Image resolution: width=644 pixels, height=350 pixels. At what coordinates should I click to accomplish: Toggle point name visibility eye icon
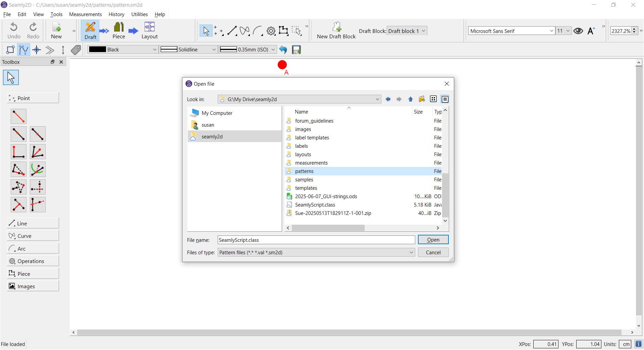[x=578, y=31]
